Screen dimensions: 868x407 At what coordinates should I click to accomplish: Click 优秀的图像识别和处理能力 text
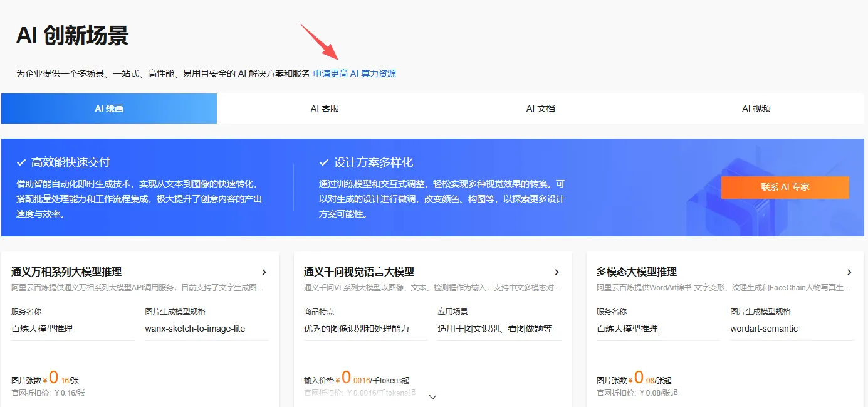point(356,329)
